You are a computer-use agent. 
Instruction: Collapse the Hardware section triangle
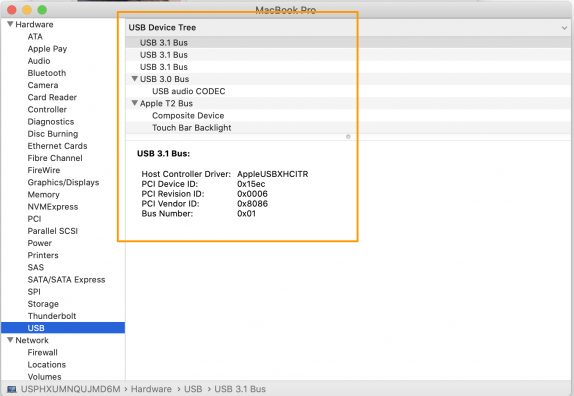tap(10, 24)
